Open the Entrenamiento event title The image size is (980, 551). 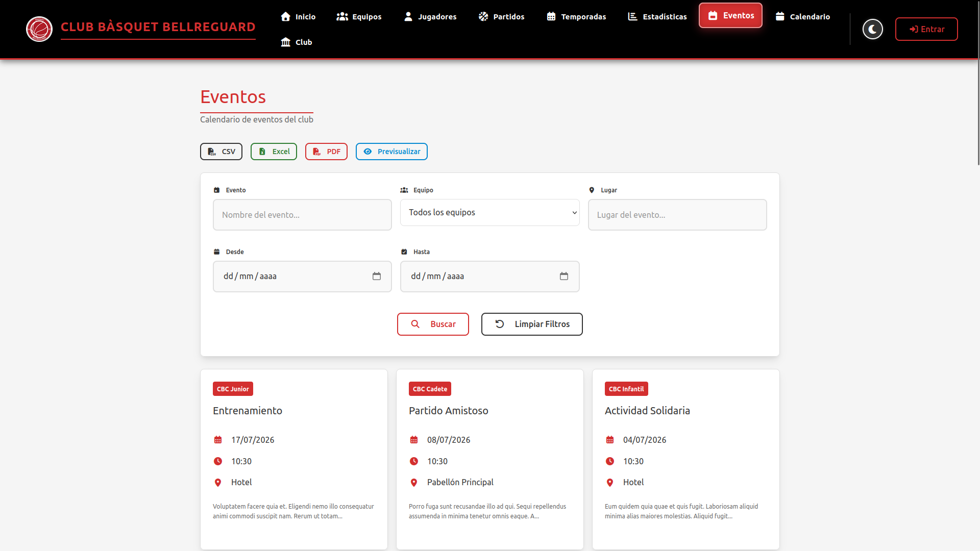pos(248,411)
